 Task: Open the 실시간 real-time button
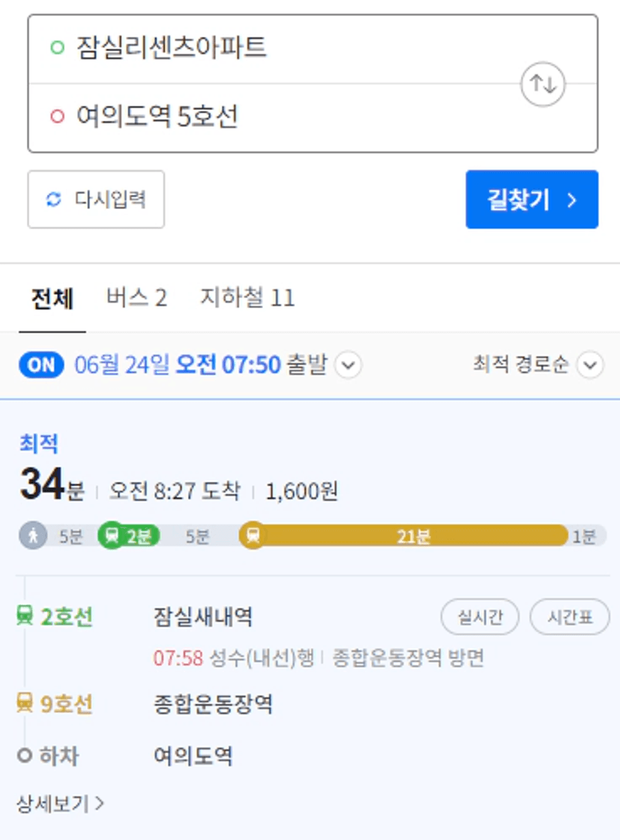(x=480, y=617)
